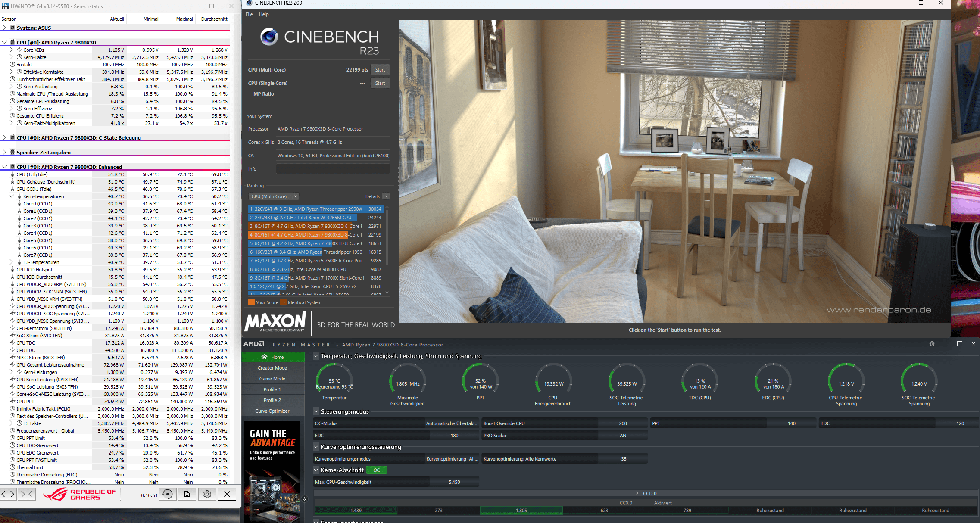Open Curve Optimizer page
The height and width of the screenshot is (523, 980).
point(273,411)
